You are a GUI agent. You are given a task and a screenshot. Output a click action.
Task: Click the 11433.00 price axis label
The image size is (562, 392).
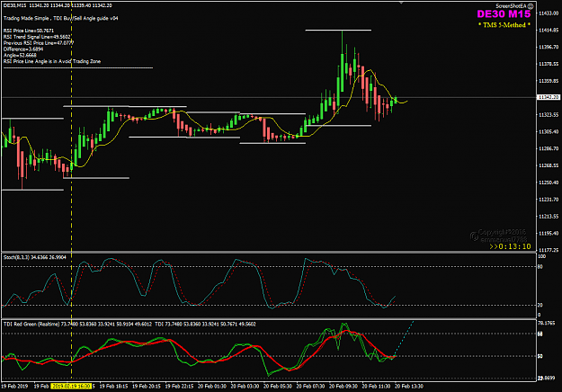(549, 13)
